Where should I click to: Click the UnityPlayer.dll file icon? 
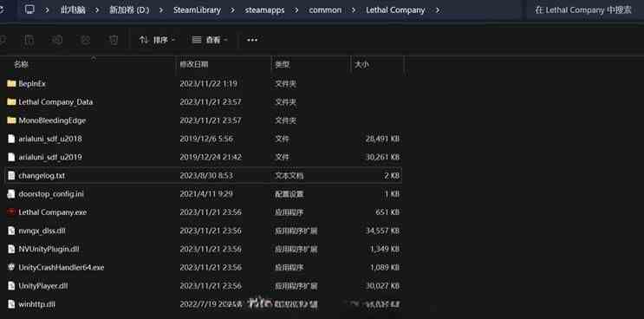tap(11, 286)
